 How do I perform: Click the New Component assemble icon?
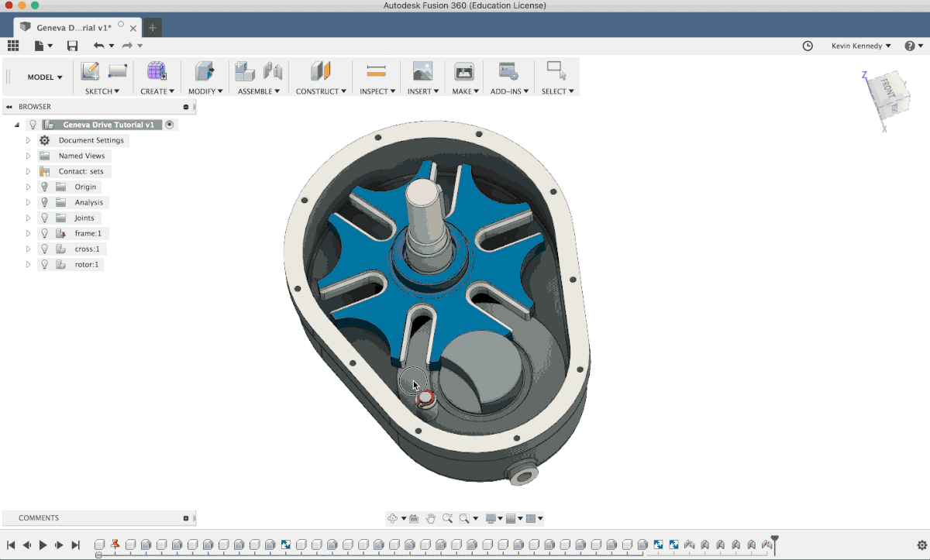coord(244,71)
